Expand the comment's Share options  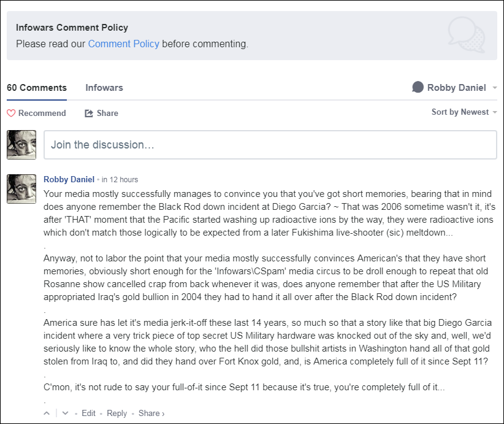click(x=151, y=413)
